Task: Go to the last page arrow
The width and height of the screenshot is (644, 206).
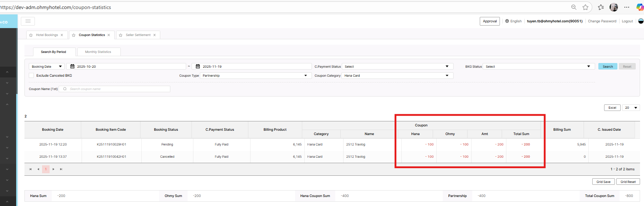Action: (61, 169)
